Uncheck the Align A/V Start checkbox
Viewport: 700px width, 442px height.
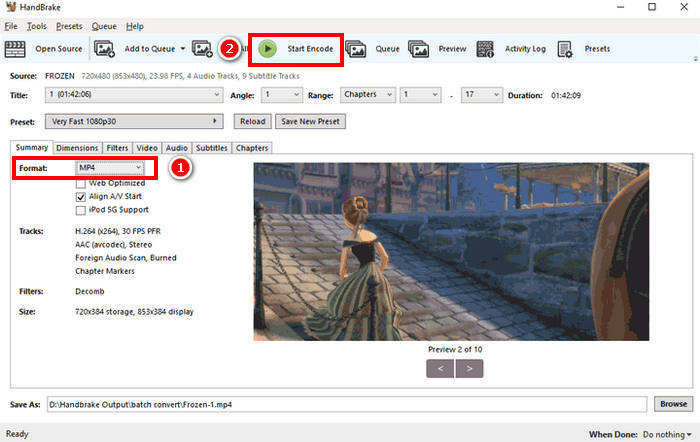click(x=81, y=197)
